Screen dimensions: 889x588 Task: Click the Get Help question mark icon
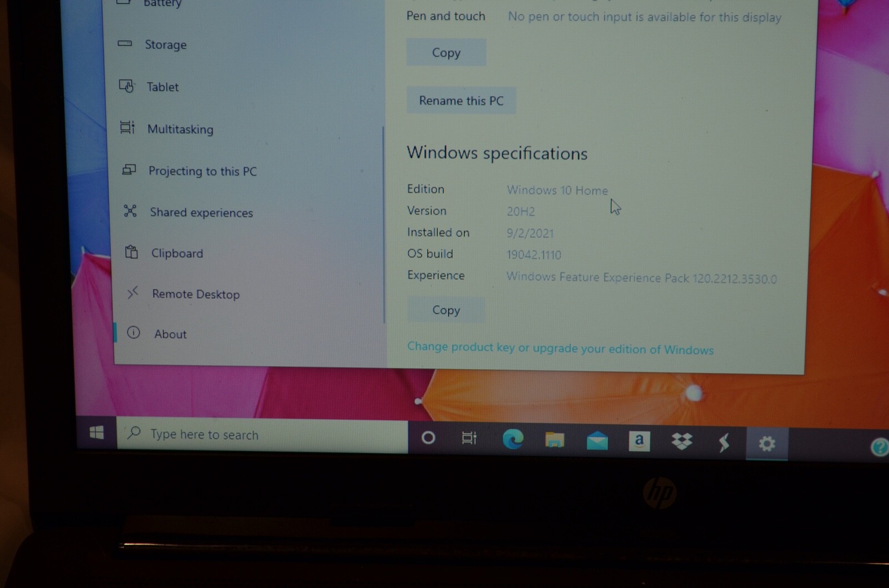pos(879,446)
